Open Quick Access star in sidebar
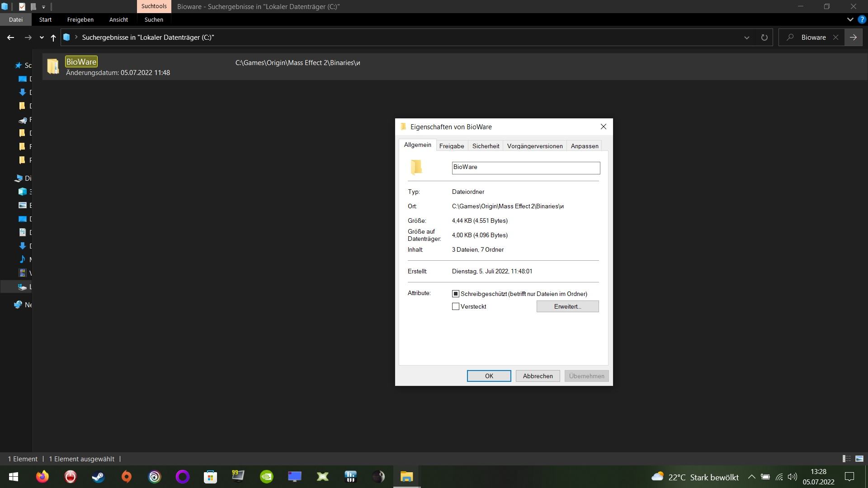The image size is (868, 488). click(x=19, y=66)
